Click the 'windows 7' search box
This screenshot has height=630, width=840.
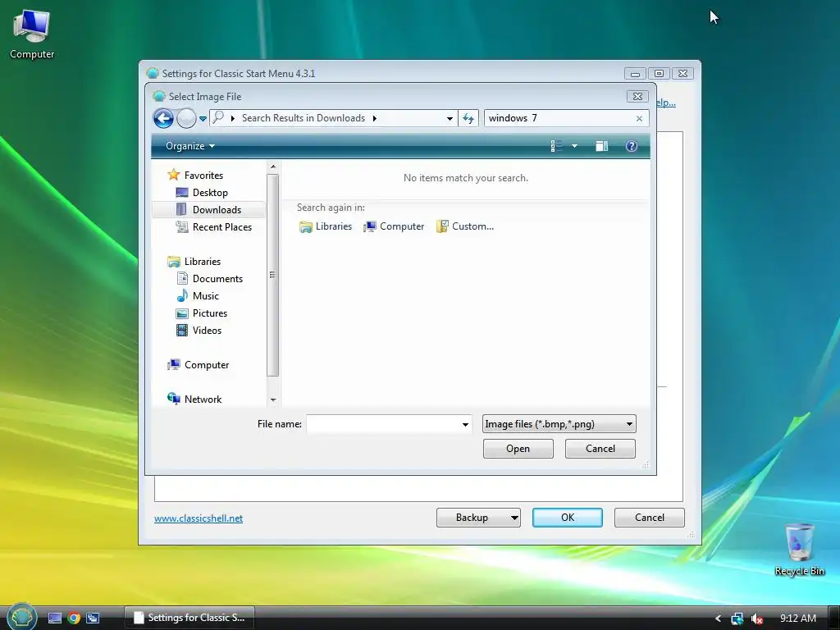[559, 118]
